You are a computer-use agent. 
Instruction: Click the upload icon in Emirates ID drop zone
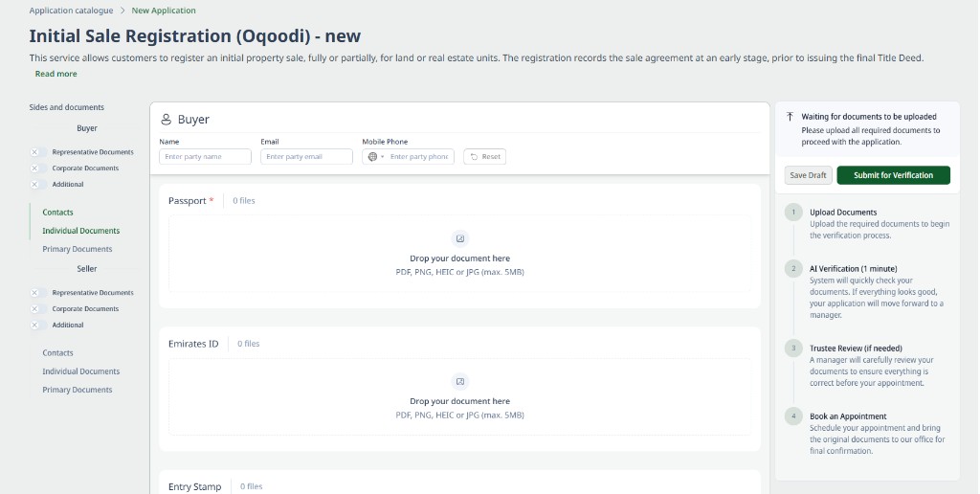click(460, 381)
